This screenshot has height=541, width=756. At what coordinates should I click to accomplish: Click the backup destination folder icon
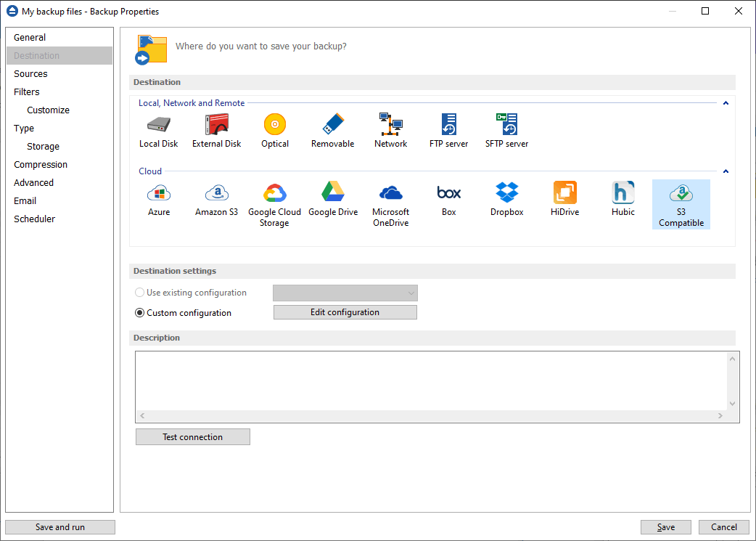point(151,49)
